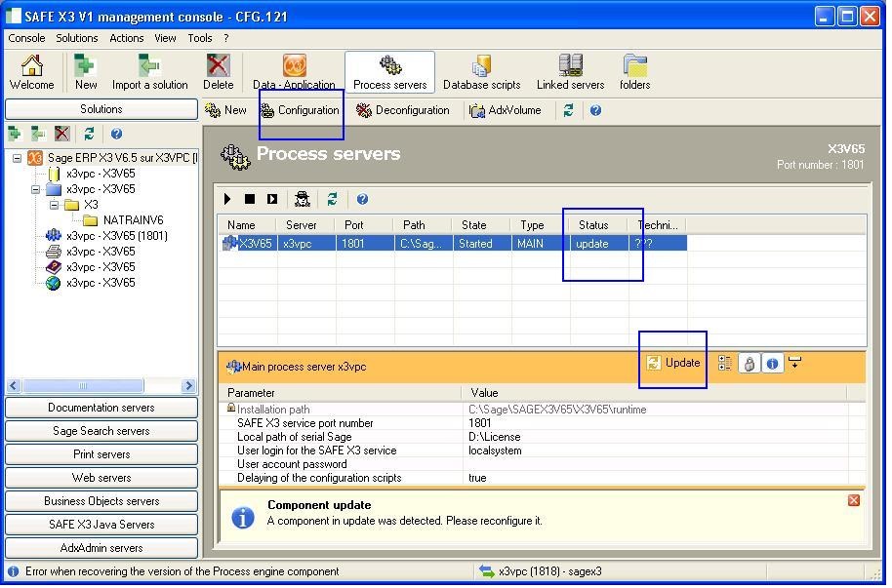The width and height of the screenshot is (892, 588).
Task: Open the Tools menu
Action: (x=200, y=38)
